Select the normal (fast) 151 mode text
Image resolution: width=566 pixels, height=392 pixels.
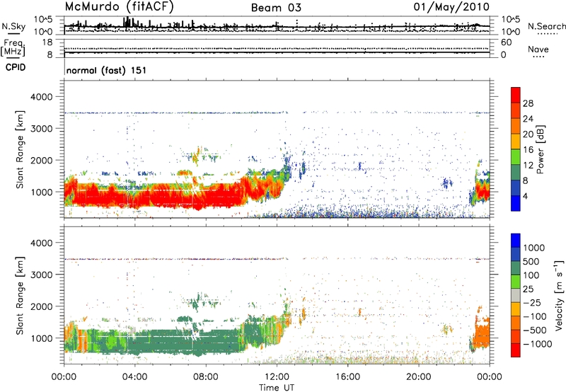[x=107, y=70]
